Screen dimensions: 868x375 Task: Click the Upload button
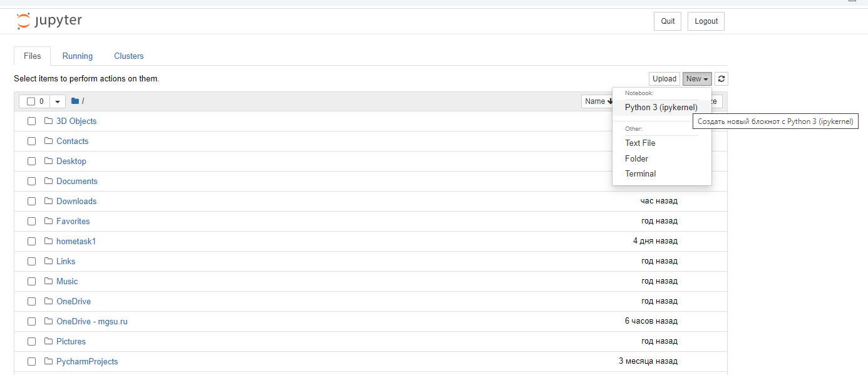click(x=664, y=79)
